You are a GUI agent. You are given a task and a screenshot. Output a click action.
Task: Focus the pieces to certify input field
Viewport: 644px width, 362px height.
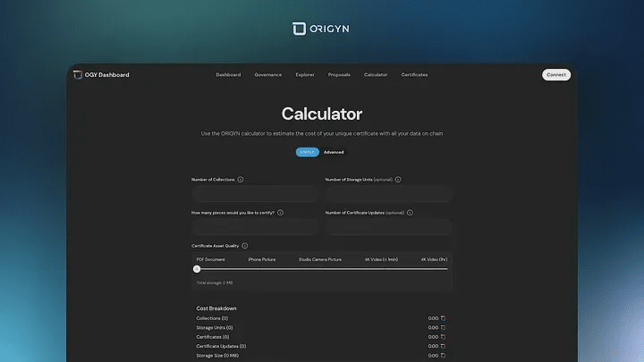pyautogui.click(x=255, y=226)
